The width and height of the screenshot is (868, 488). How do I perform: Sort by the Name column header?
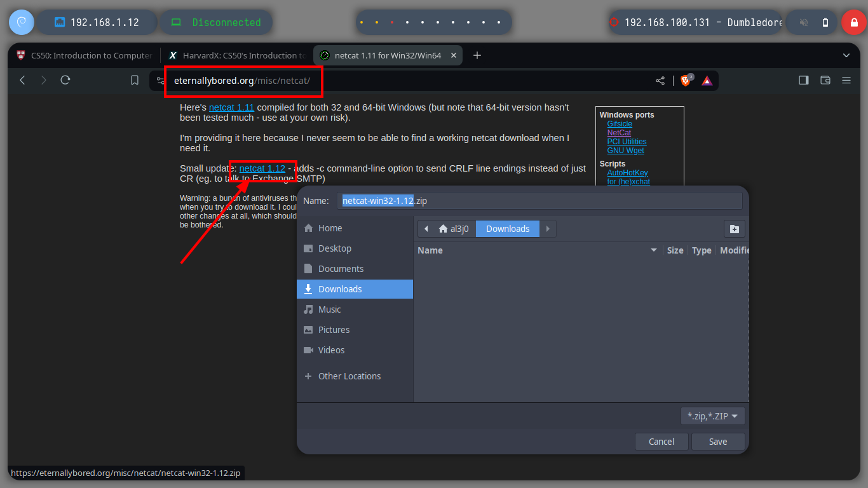click(538, 250)
